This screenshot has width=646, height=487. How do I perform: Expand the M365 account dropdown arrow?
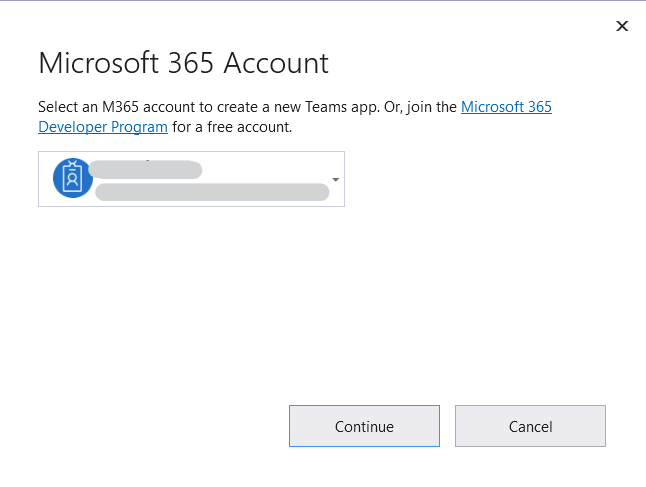coord(335,180)
